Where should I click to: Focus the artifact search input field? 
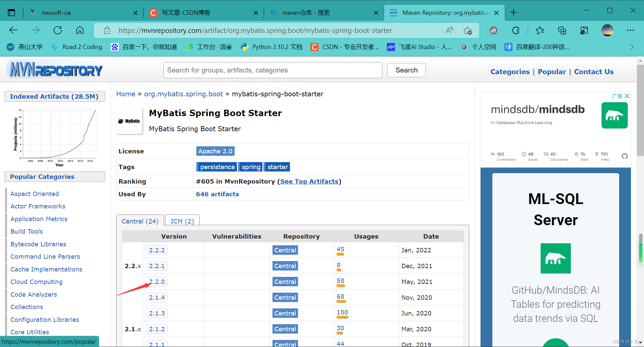pos(273,70)
